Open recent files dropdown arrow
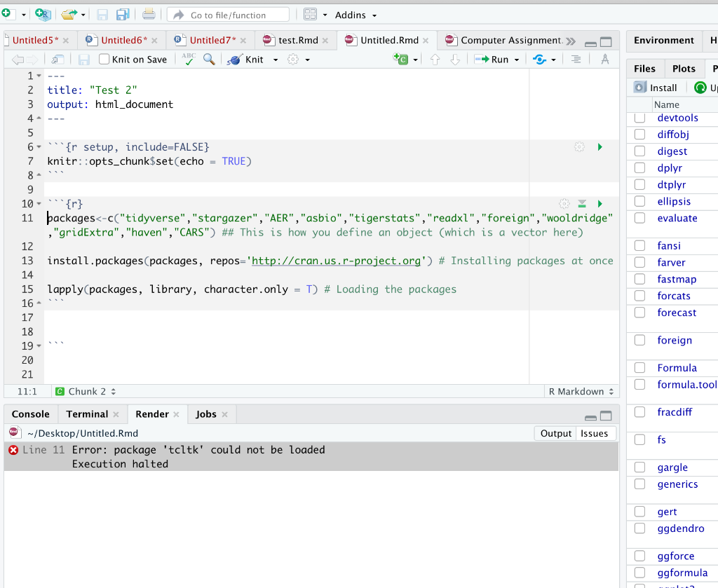Viewport: 718px width, 588px height. coord(83,15)
